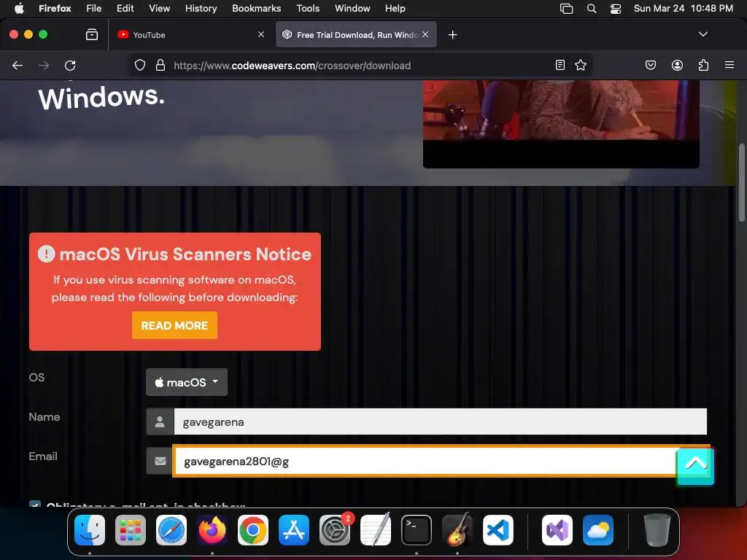Click the page vertical scrollbar
The height and width of the screenshot is (560, 747).
pos(741,183)
